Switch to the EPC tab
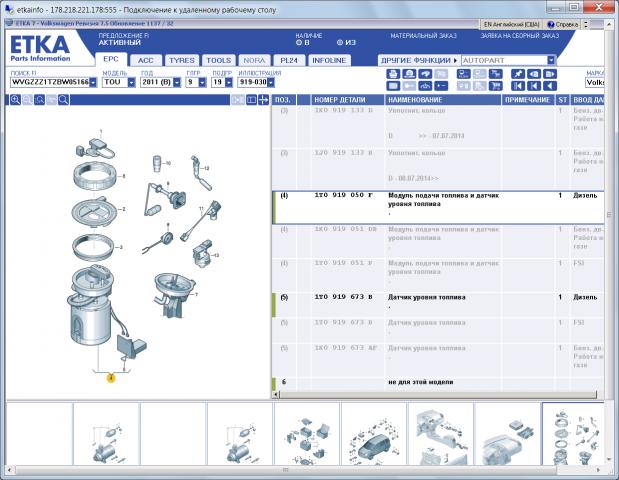 point(111,59)
